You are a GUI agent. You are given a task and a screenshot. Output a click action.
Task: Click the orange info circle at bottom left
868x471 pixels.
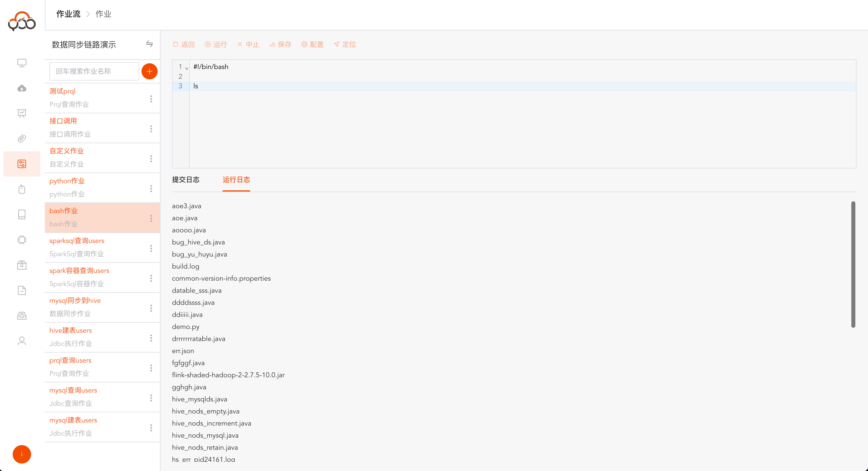[x=22, y=454]
